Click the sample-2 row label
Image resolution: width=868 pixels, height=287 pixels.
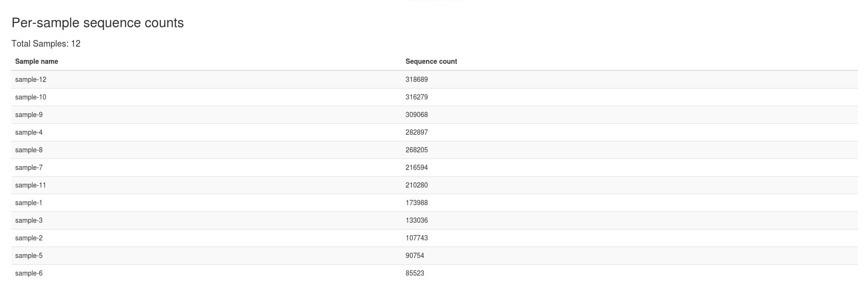tap(29, 238)
